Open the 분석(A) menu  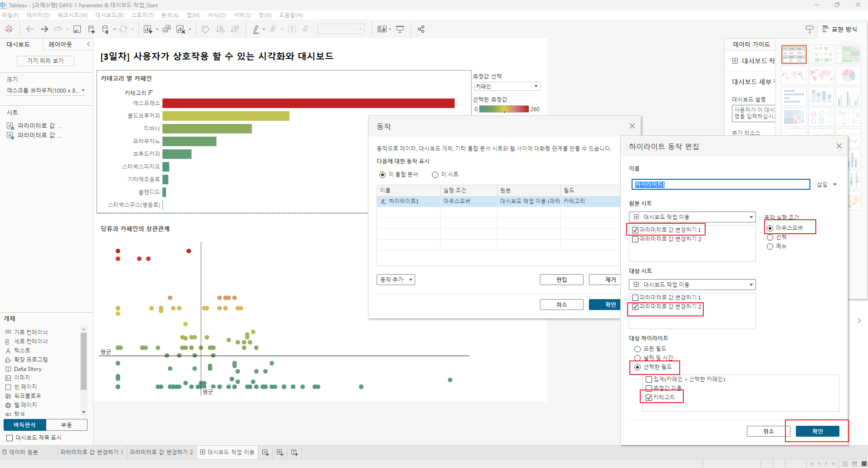(170, 15)
